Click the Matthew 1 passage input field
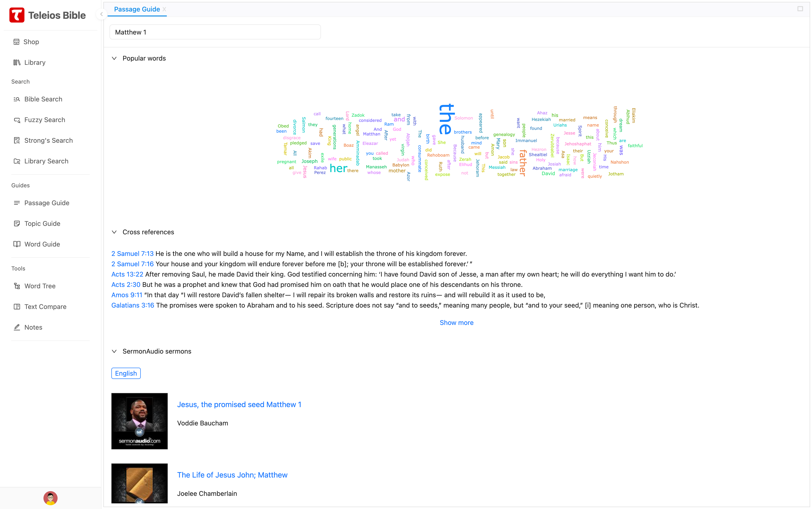 pyautogui.click(x=215, y=32)
